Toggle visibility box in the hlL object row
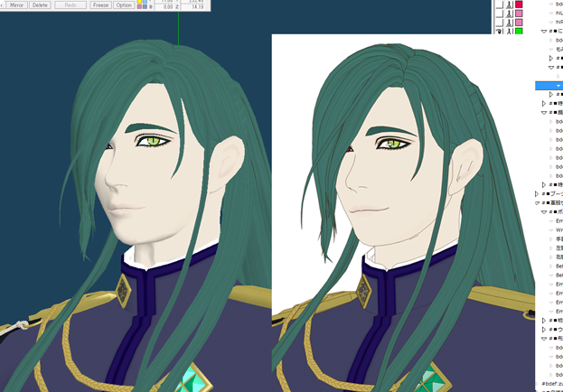Viewport: 563px width, 392px height. [x=500, y=14]
